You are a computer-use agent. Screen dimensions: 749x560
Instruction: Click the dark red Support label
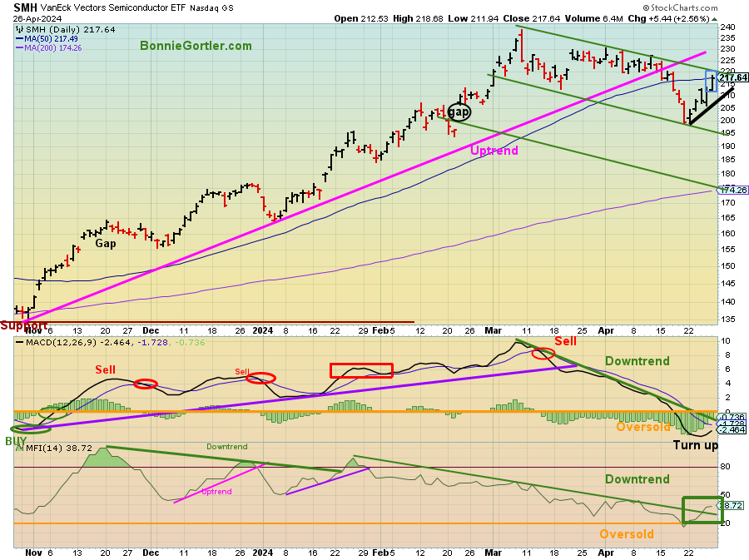coord(24,325)
